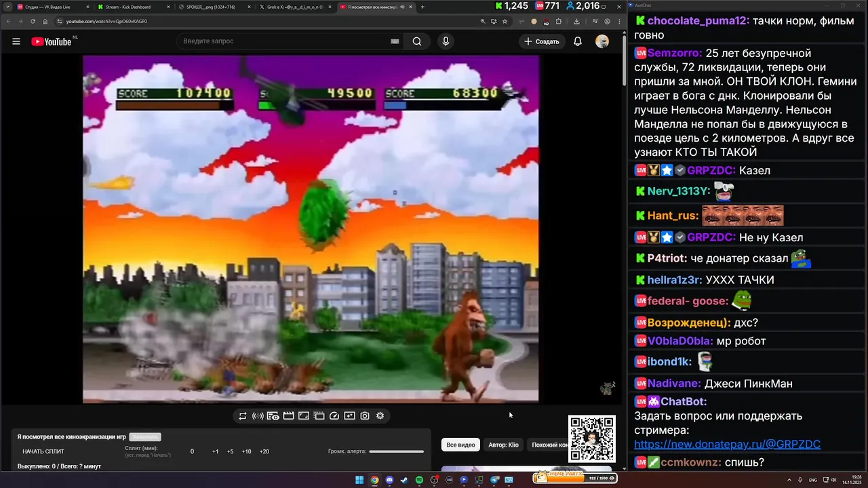Open the YouTube account avatar menu
Image resolution: width=868 pixels, height=488 pixels.
602,41
